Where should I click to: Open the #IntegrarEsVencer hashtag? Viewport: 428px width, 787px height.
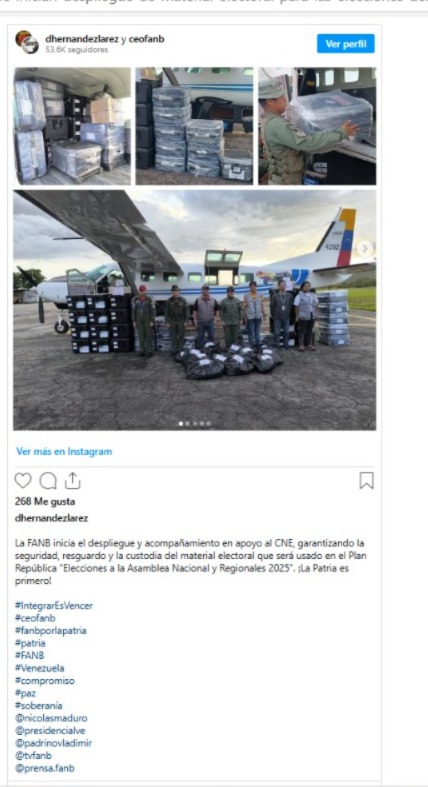coord(54,606)
